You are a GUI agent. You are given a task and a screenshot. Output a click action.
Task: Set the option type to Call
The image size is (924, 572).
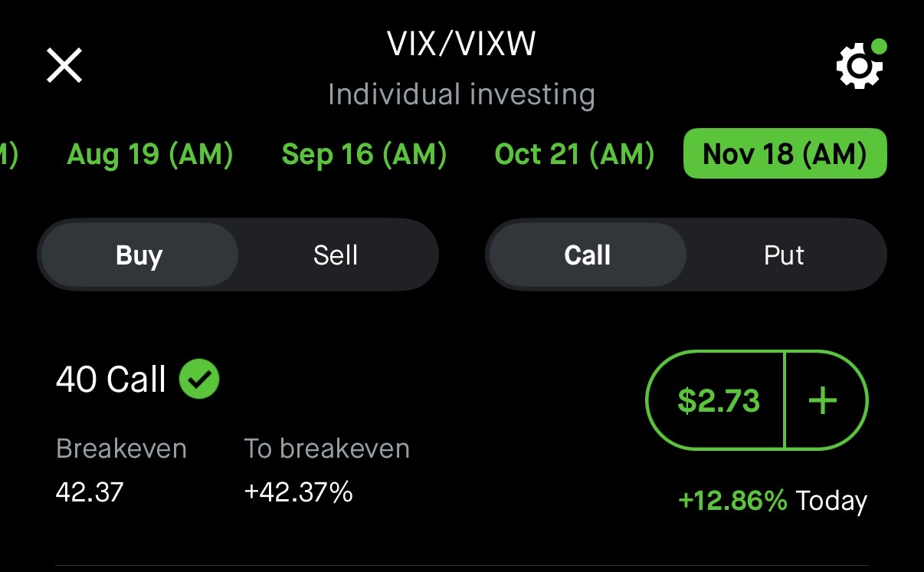pos(587,255)
